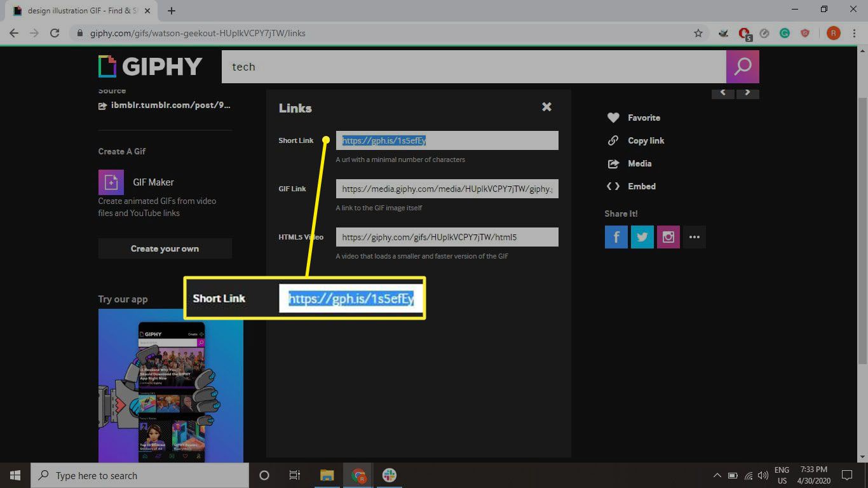Open File Explorer from the taskbar
The image size is (868, 488).
tap(327, 475)
